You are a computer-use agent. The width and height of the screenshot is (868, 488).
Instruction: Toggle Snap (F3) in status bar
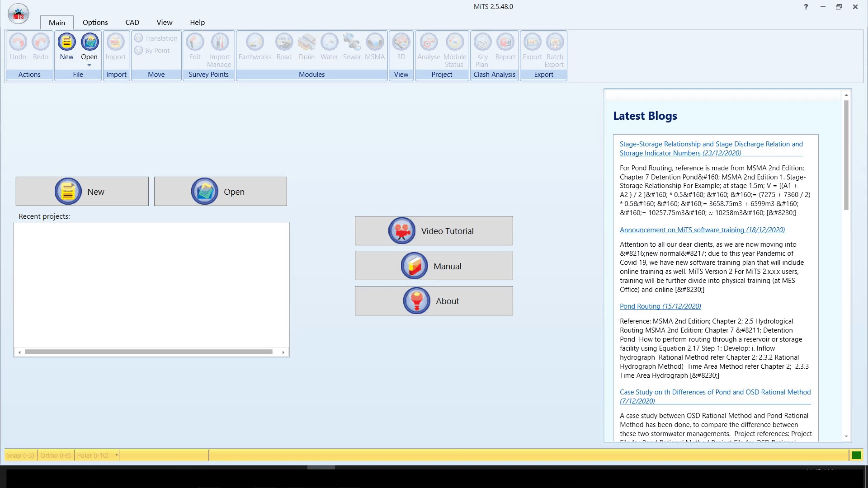(20, 455)
